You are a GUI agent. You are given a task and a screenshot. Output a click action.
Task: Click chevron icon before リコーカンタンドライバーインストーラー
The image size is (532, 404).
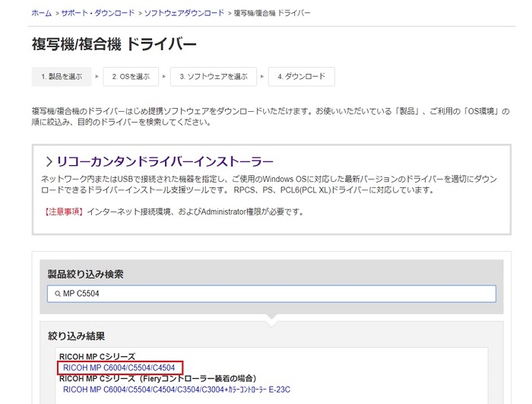pos(49,162)
